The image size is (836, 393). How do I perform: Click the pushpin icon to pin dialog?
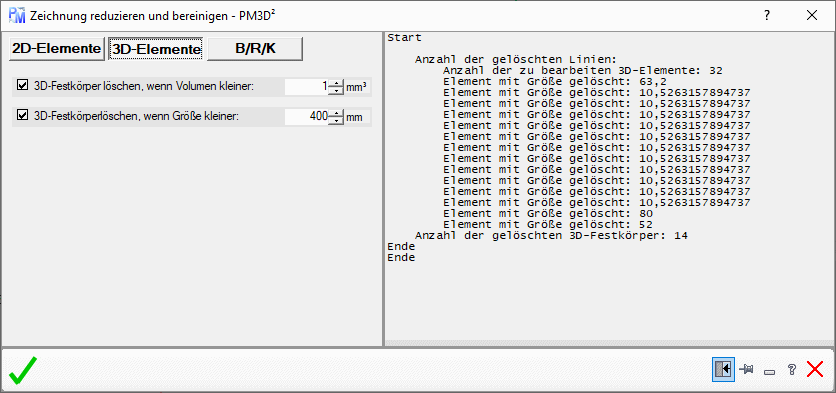coord(746,369)
